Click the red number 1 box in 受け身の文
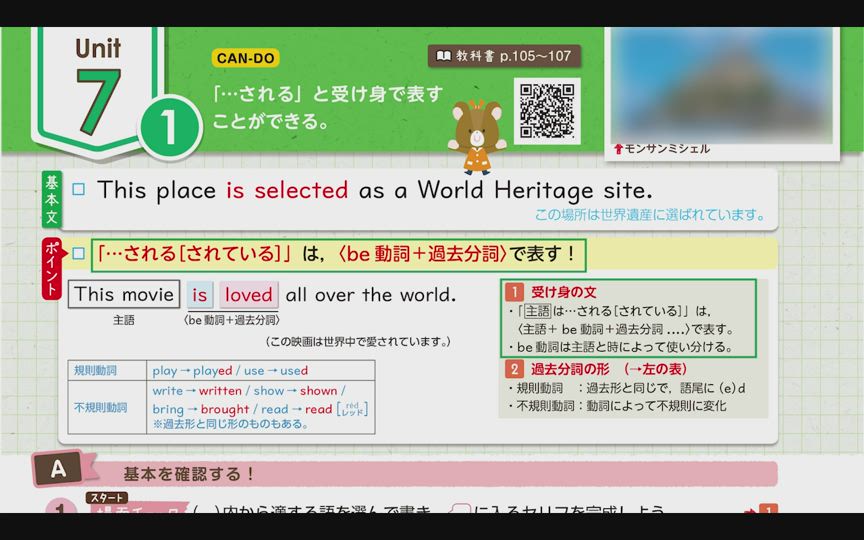This screenshot has height=540, width=864. [x=514, y=293]
